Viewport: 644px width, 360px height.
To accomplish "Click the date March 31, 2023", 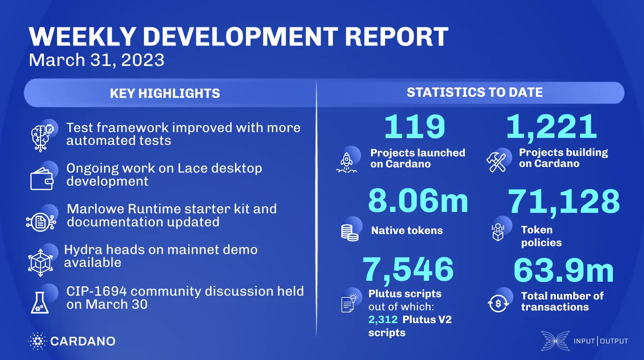I will click(97, 60).
